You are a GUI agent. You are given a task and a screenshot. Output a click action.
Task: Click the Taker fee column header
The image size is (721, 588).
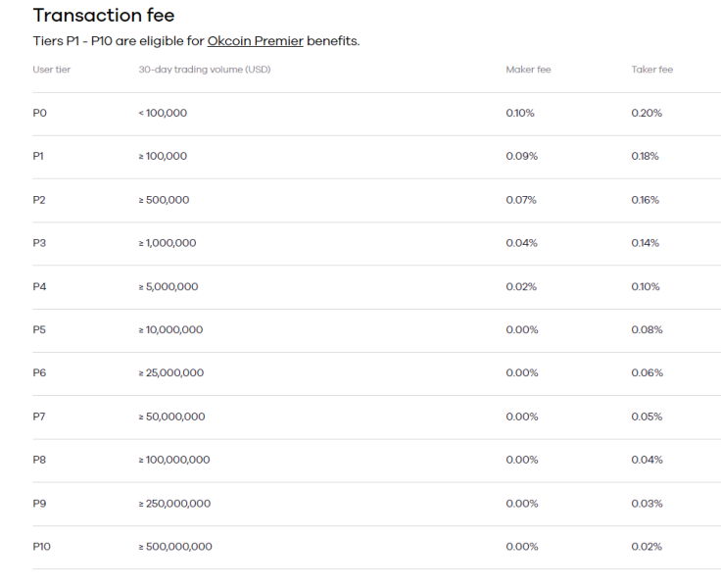pos(652,70)
